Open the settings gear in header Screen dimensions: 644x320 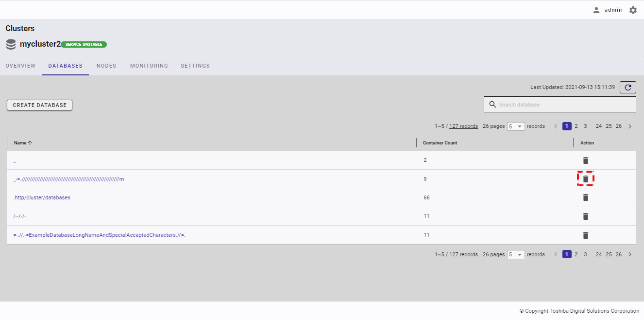point(633,10)
